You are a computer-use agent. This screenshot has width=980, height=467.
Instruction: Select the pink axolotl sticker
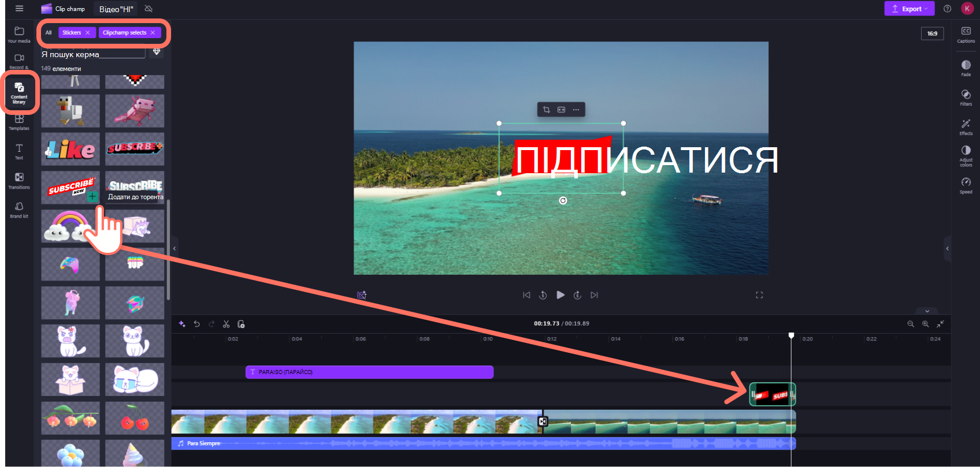point(135,111)
